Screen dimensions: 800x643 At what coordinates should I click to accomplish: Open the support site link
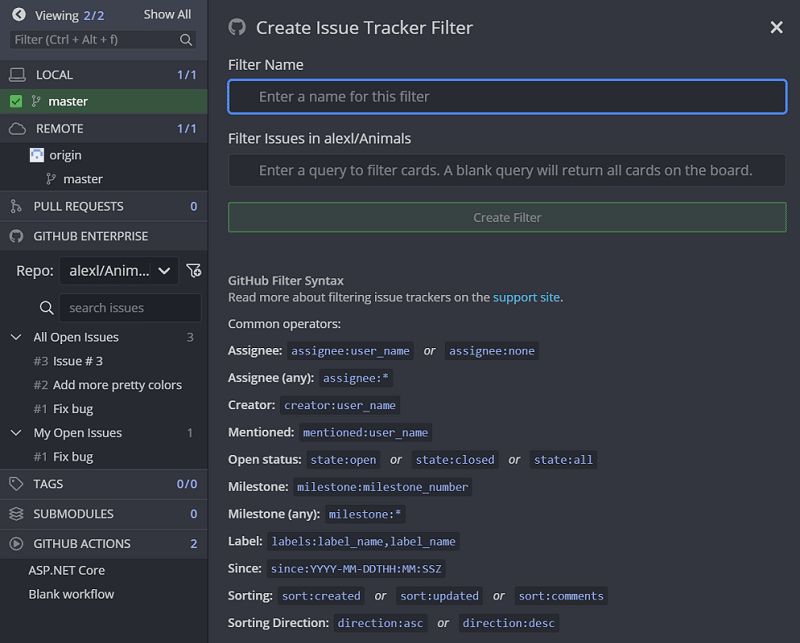526,297
